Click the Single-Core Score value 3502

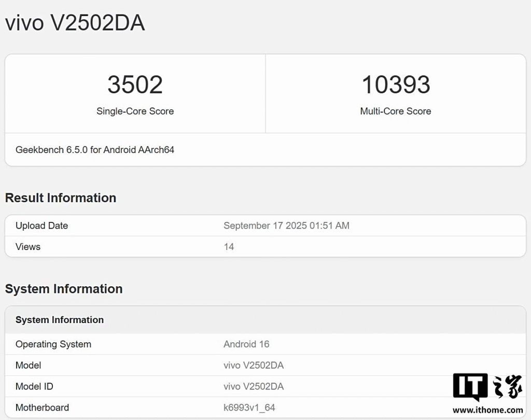pos(135,85)
